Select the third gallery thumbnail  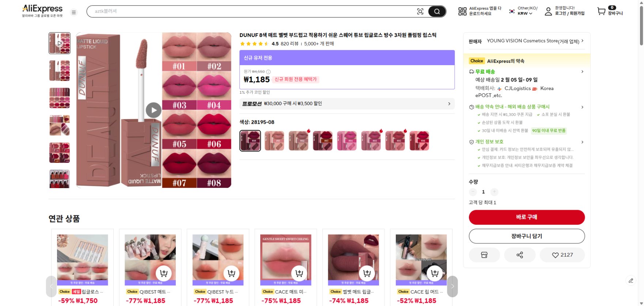pyautogui.click(x=60, y=98)
